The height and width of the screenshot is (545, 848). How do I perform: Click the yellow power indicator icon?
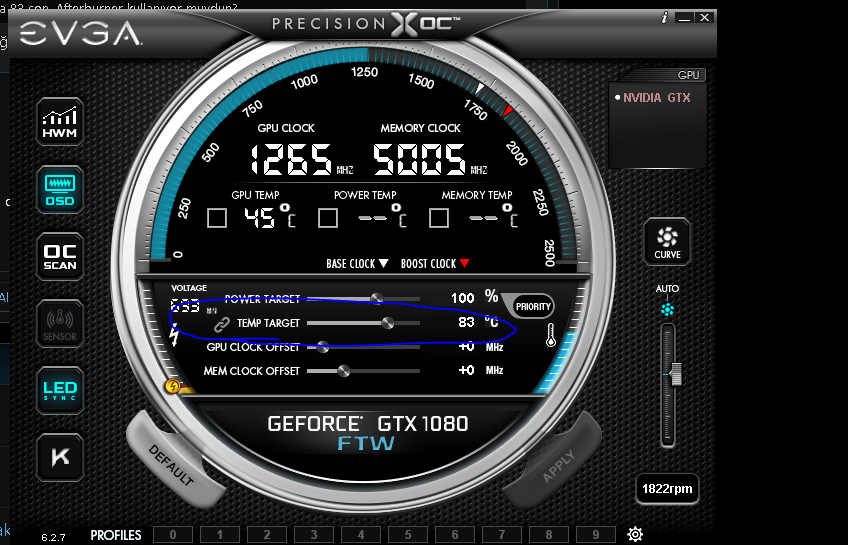[x=173, y=386]
